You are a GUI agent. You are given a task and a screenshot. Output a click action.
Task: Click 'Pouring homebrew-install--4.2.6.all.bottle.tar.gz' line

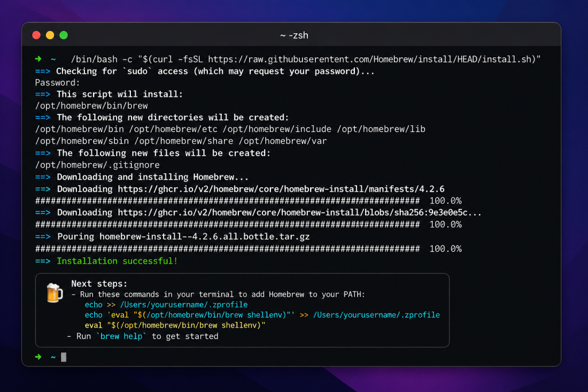pyautogui.click(x=183, y=236)
